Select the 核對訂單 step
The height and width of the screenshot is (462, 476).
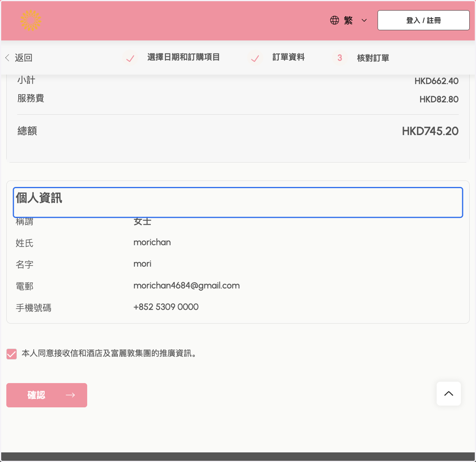[373, 58]
